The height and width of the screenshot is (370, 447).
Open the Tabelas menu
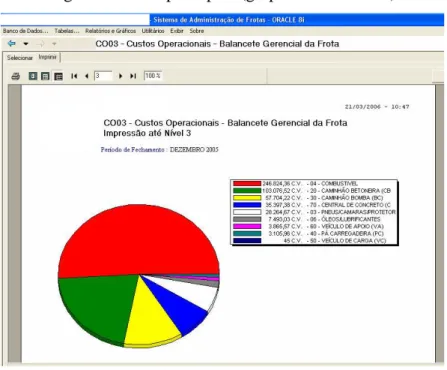pos(67,31)
